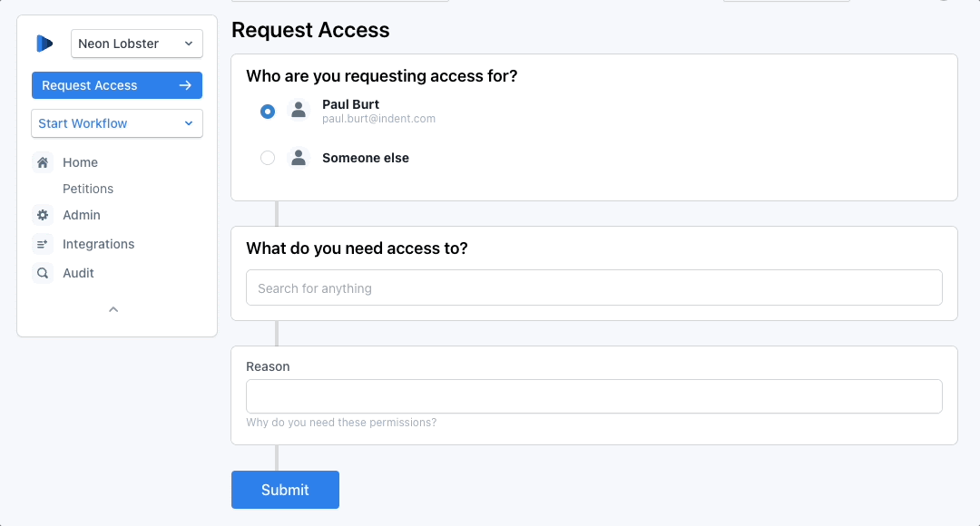
Task: Click the Audit magnifier icon
Action: pos(43,273)
